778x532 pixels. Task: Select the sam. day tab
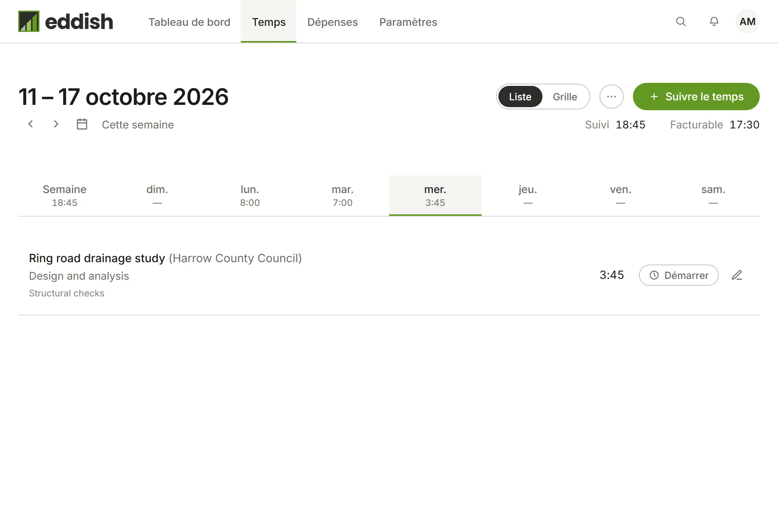click(x=713, y=195)
